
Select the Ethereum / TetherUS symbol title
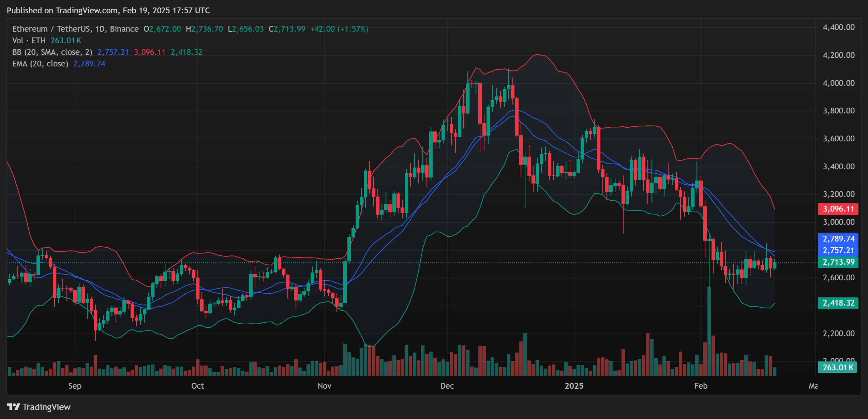click(x=75, y=29)
